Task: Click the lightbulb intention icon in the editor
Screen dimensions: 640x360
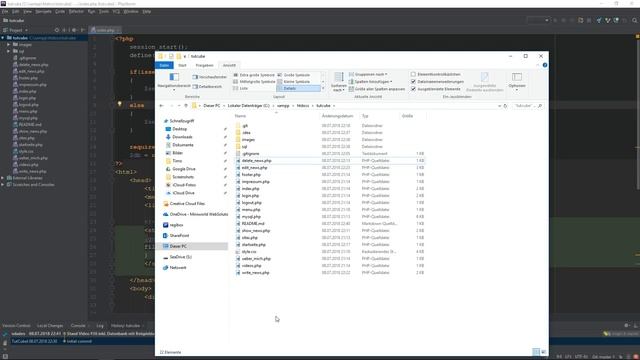Action: (x=120, y=104)
